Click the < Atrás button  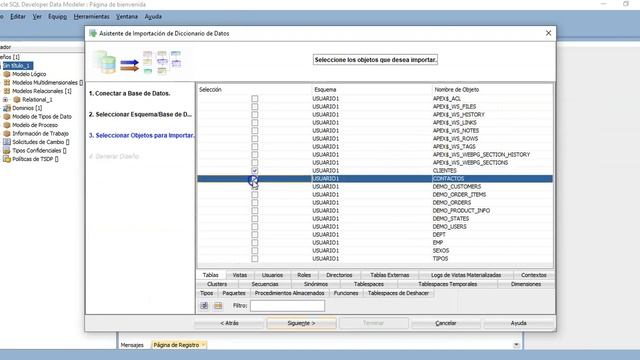click(229, 323)
